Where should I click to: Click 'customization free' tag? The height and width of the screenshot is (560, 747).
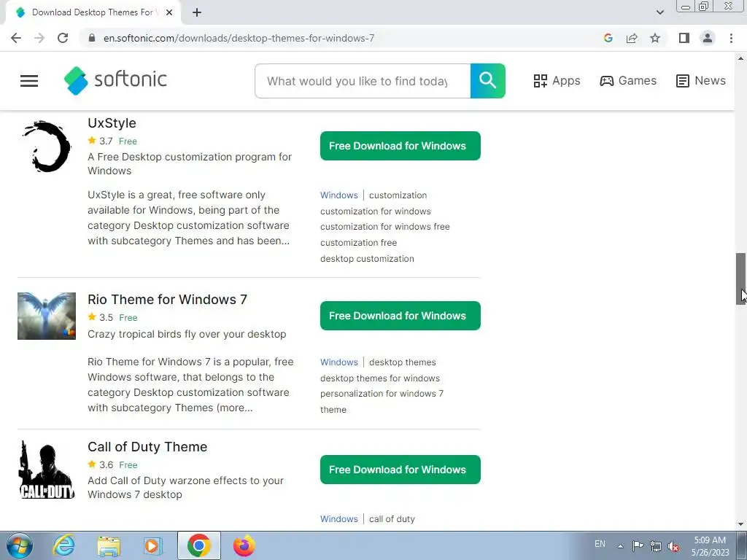click(x=358, y=242)
